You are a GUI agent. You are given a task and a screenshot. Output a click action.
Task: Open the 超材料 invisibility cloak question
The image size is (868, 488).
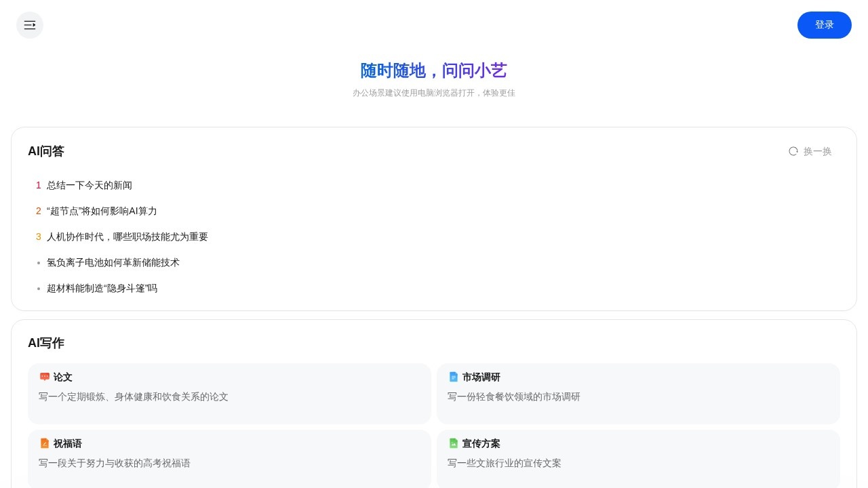(x=102, y=288)
